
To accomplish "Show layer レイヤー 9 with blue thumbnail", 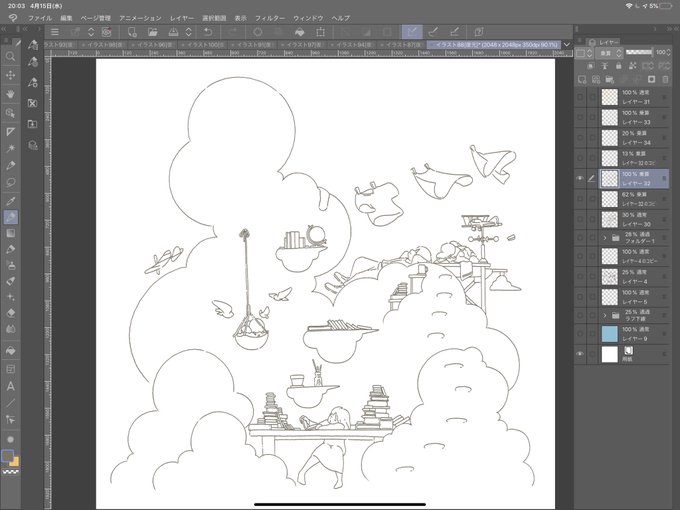I will coord(580,334).
